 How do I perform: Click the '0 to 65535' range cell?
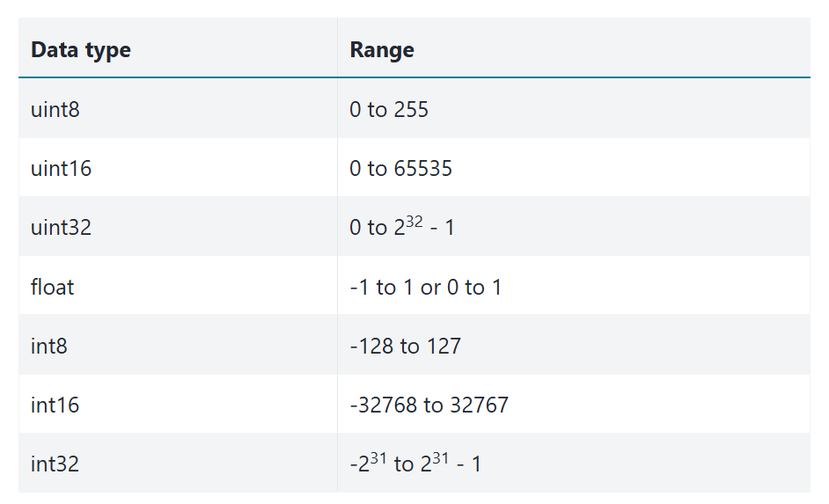pos(400,168)
